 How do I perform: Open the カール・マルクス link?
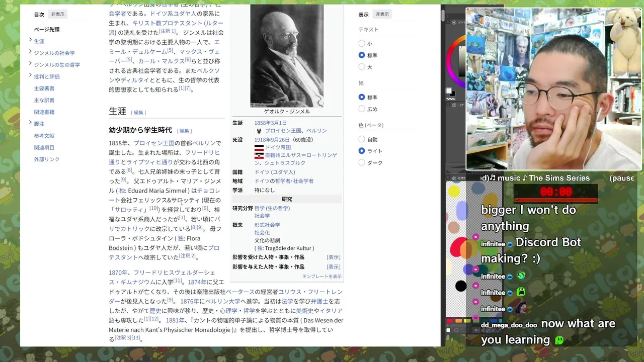(x=161, y=61)
